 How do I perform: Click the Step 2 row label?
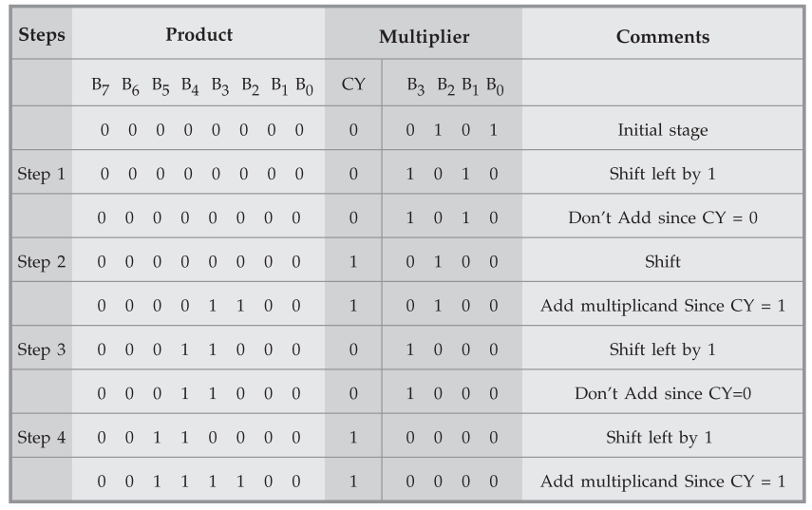point(42,262)
